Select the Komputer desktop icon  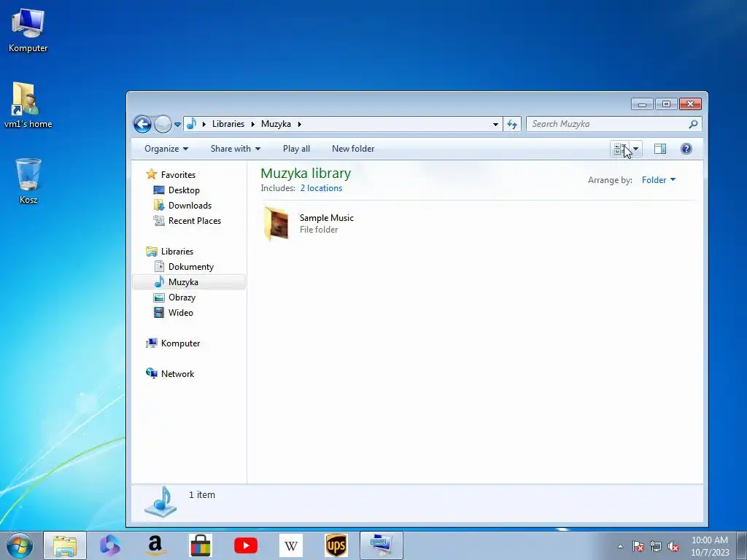(28, 29)
